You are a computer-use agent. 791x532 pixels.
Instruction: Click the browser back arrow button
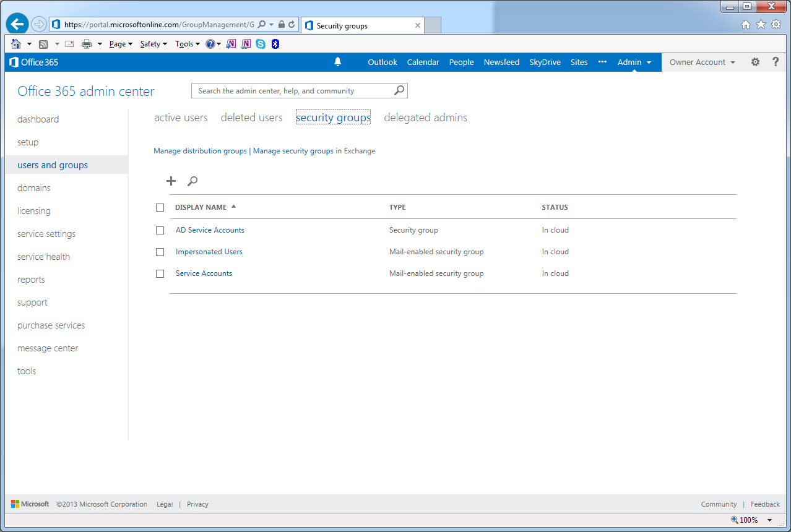point(17,25)
